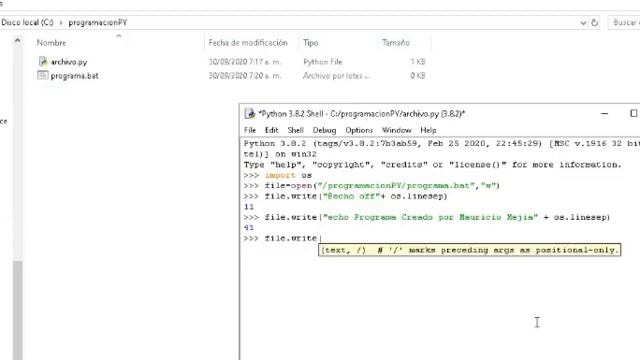Maximize the Python Shell window

click(x=633, y=113)
